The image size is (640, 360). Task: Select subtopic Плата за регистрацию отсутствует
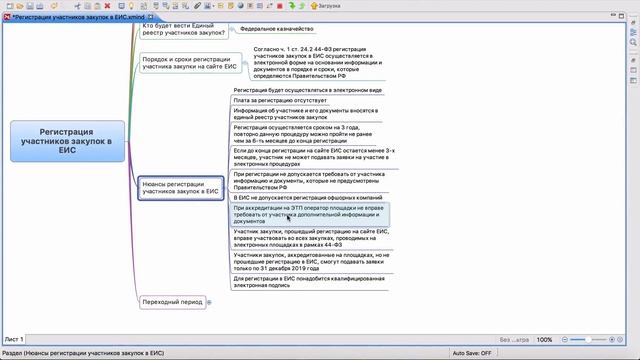[x=280, y=100]
